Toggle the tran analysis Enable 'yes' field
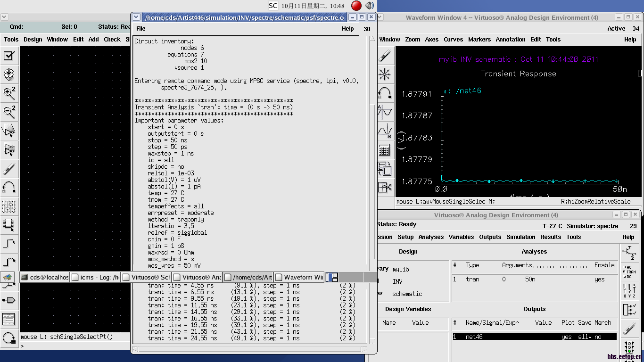Viewport: 644px width, 362px height. click(599, 279)
